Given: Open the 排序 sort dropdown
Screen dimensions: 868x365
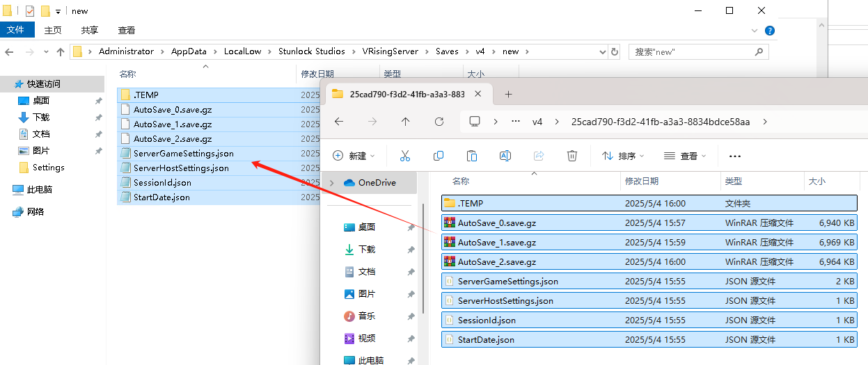Looking at the screenshot, I should coord(623,156).
